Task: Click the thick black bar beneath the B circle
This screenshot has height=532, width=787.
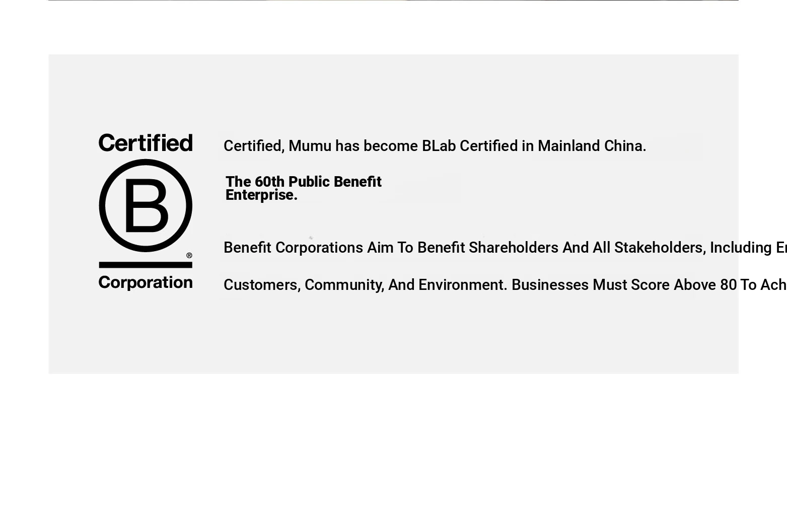Action: tap(146, 265)
